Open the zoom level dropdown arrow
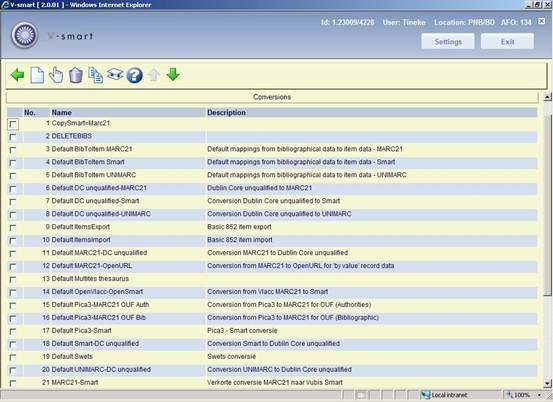The image size is (553, 402). [539, 395]
